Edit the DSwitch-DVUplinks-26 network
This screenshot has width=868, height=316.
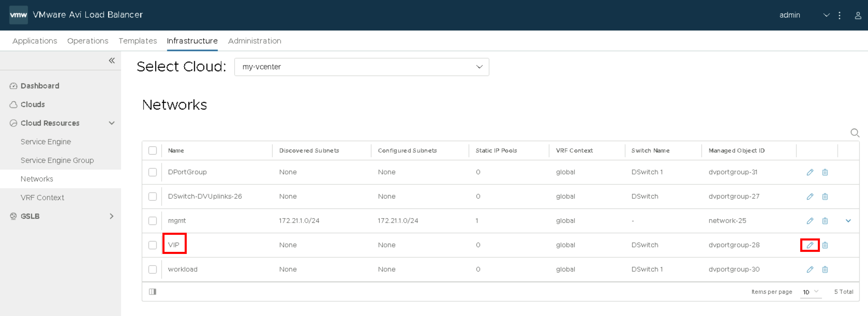click(x=810, y=197)
